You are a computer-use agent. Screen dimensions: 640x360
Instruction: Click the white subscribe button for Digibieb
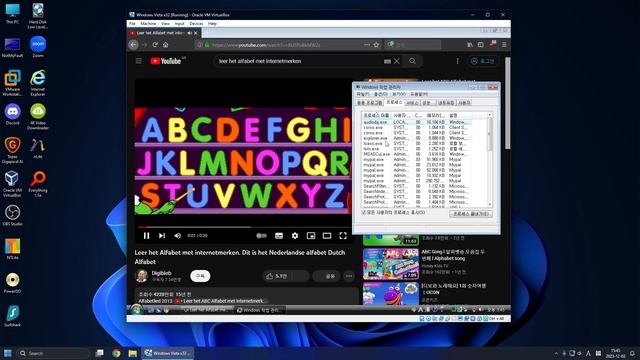(200, 276)
